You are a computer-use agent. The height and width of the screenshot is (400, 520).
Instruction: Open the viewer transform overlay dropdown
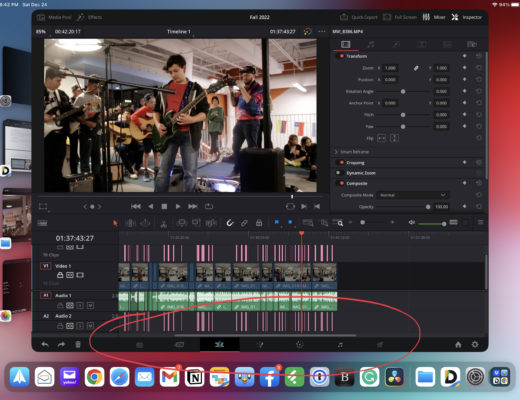click(43, 207)
